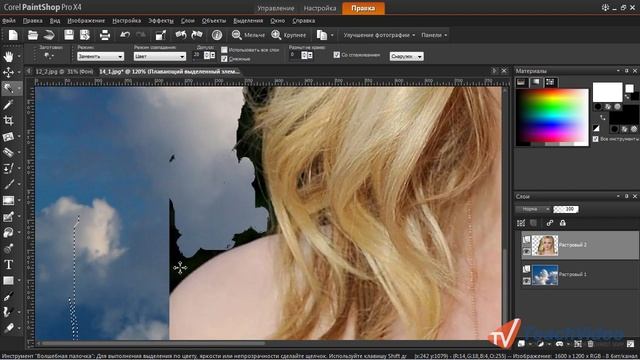Zoom out with Мельче button
This screenshot has height=360, width=640.
pos(248,35)
